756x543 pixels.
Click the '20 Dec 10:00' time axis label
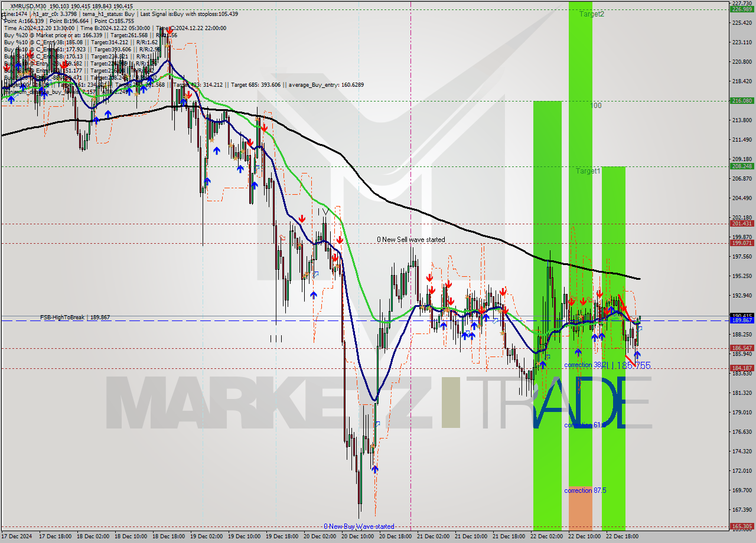pyautogui.click(x=359, y=537)
